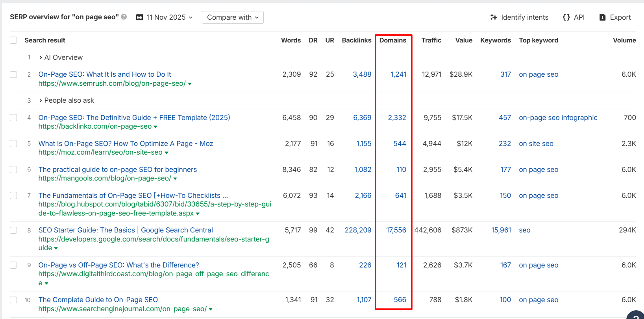Viewport: 644px width, 319px height.
Task: Check the box for the HubSpot result
Action: point(13,195)
